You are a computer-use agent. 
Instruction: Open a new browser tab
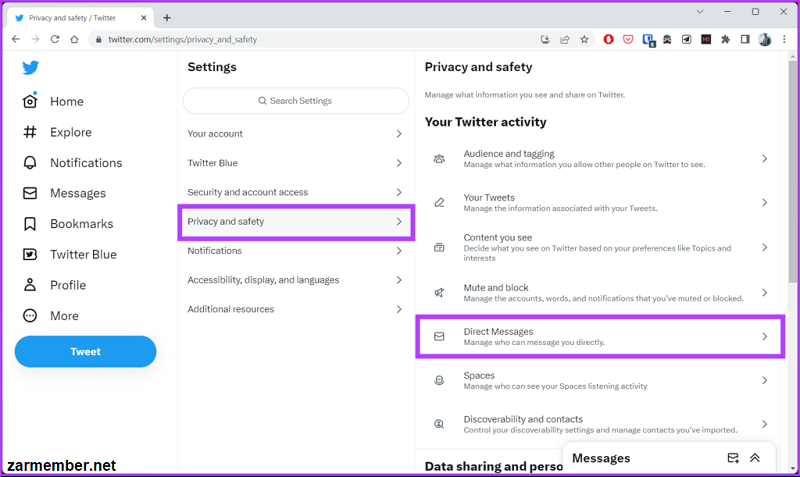[167, 18]
